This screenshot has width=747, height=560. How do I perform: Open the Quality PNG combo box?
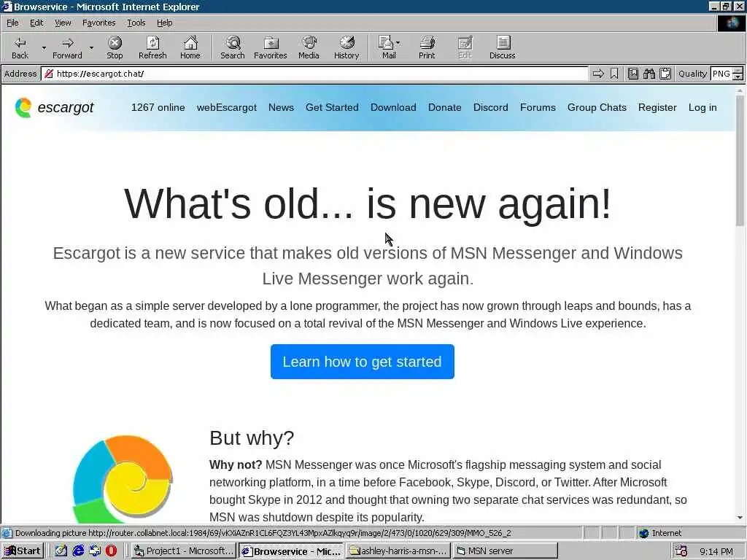tap(721, 74)
